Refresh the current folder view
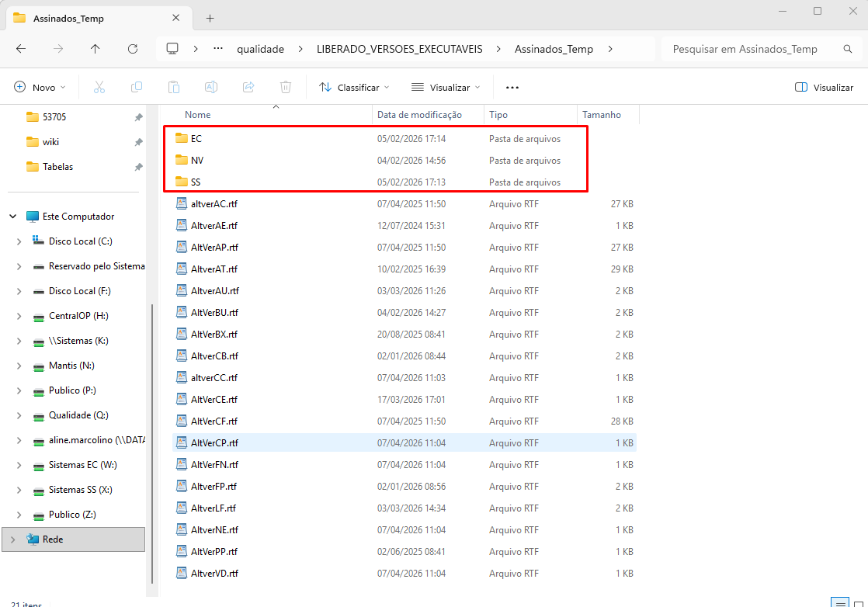868x607 pixels. click(x=133, y=49)
